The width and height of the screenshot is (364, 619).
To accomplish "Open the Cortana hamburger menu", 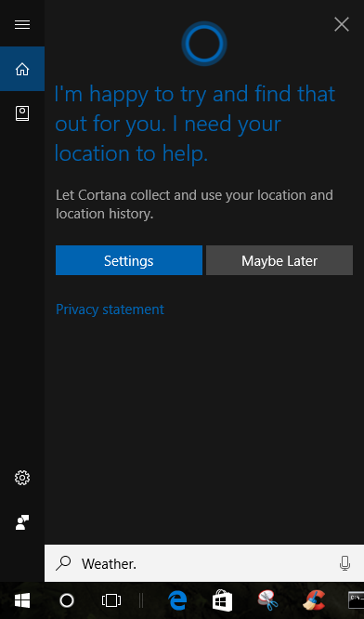I will 22,24.
